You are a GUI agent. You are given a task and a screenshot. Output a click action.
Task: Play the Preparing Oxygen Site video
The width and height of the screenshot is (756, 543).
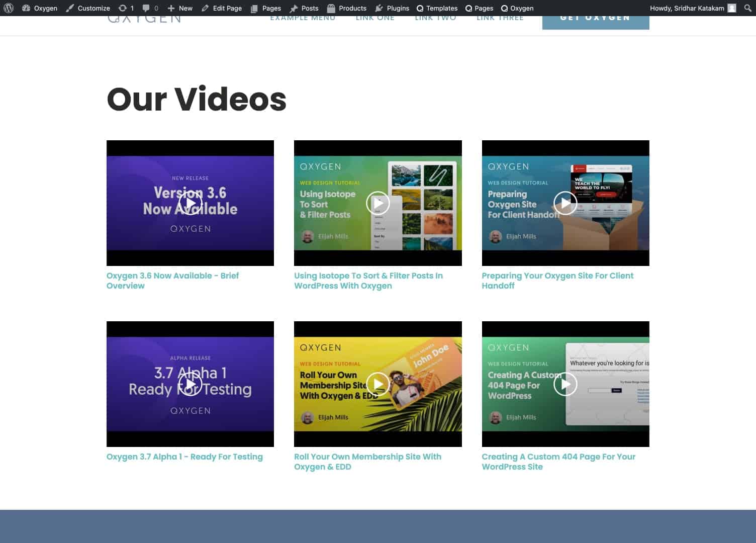pyautogui.click(x=565, y=203)
